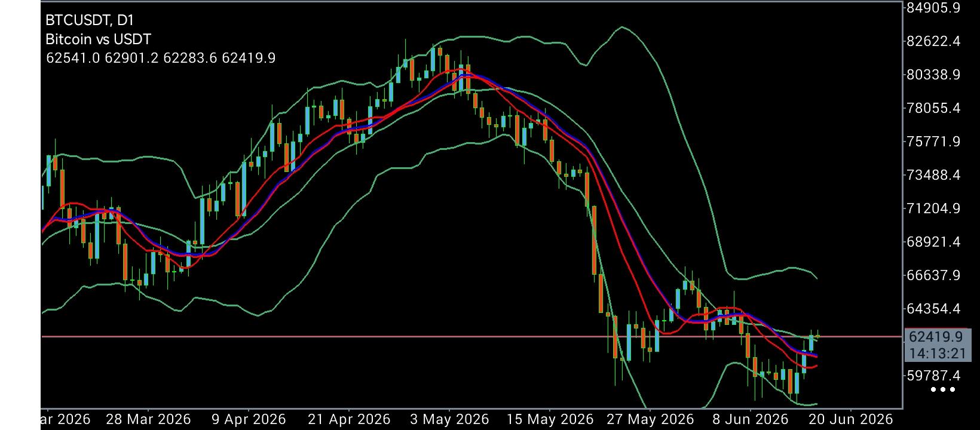
Task: Click the 27 May 2026 date label
Action: click(x=651, y=419)
